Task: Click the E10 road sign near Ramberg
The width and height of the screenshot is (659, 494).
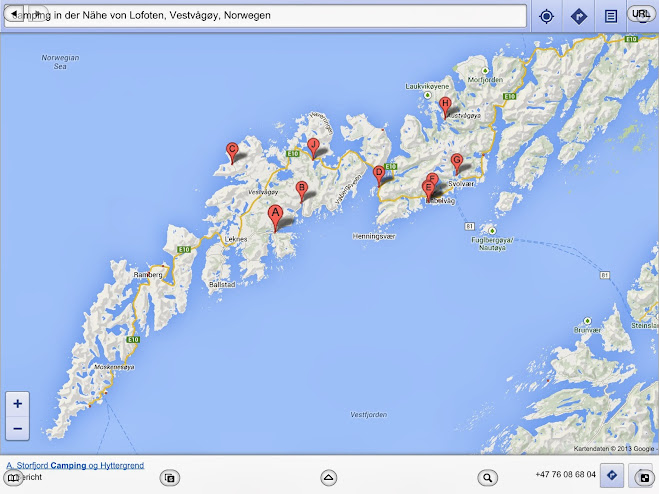Action: point(184,250)
